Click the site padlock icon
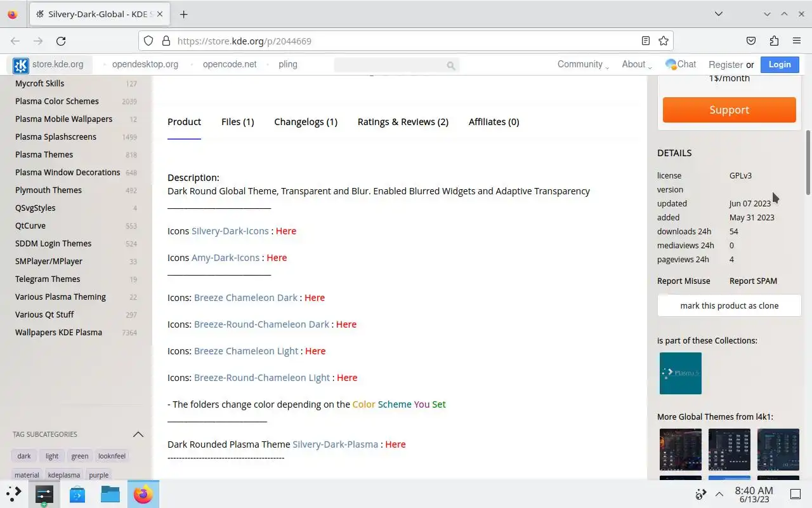Screen dimensions: 812x508 pos(166,41)
